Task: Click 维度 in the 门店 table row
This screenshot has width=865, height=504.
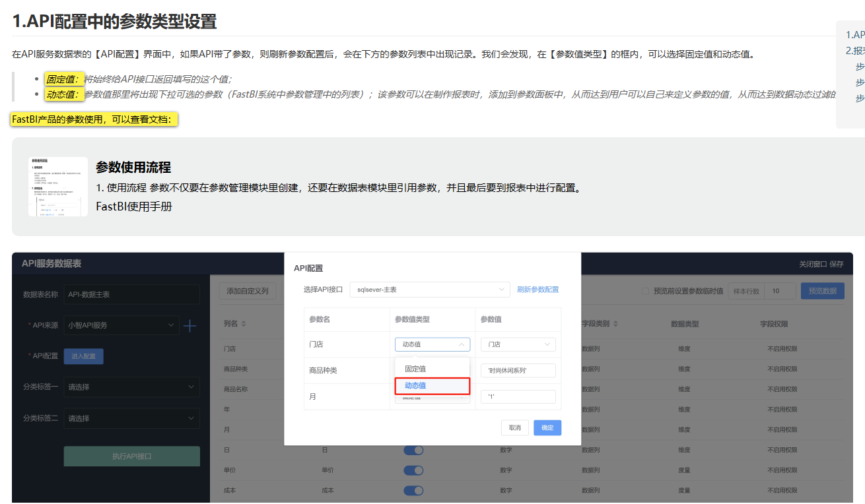Action: click(685, 348)
